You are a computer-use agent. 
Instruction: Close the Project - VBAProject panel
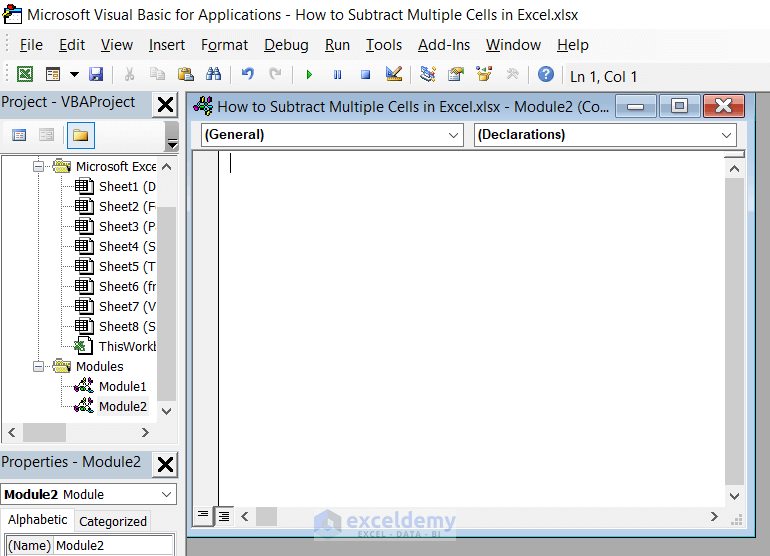pos(165,105)
